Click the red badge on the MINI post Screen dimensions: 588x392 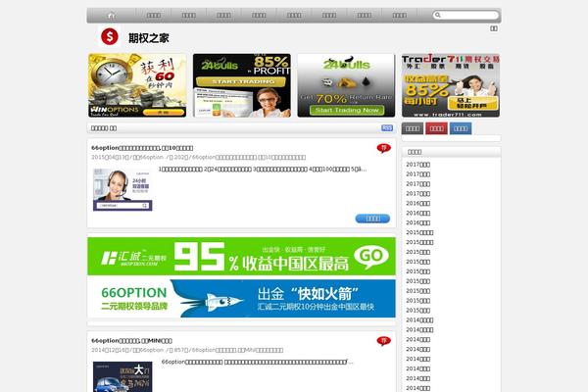click(x=383, y=341)
